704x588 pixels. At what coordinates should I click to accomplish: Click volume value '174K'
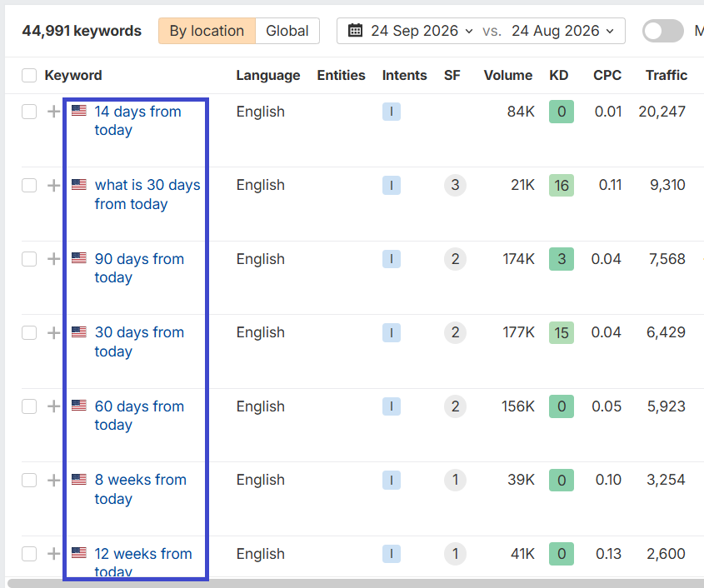point(518,259)
